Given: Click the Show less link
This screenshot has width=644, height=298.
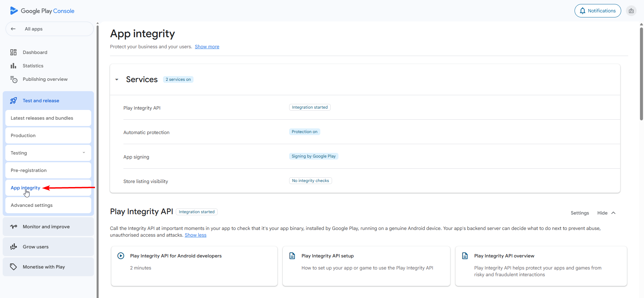Looking at the screenshot, I should [196, 235].
